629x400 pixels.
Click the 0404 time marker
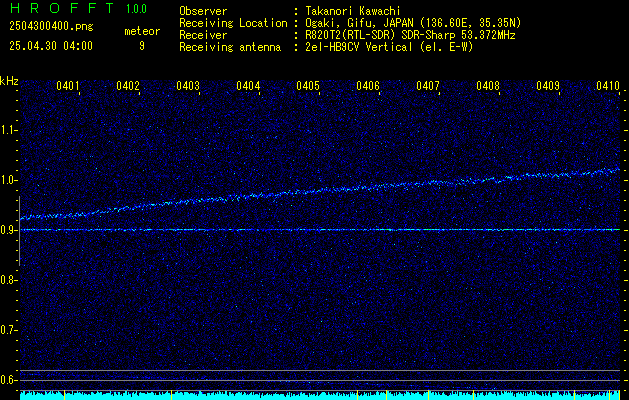248,86
